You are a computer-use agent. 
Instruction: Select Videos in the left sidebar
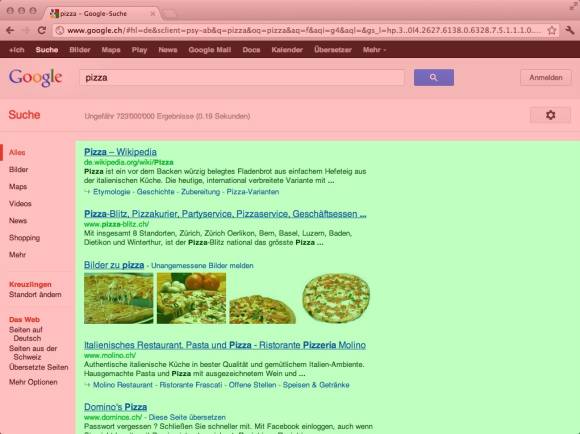pos(20,203)
